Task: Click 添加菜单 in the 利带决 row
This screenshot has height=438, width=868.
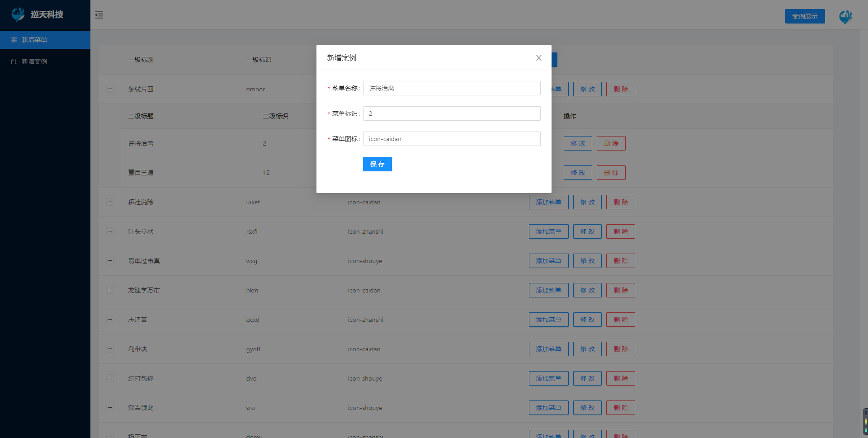Action: [x=549, y=349]
